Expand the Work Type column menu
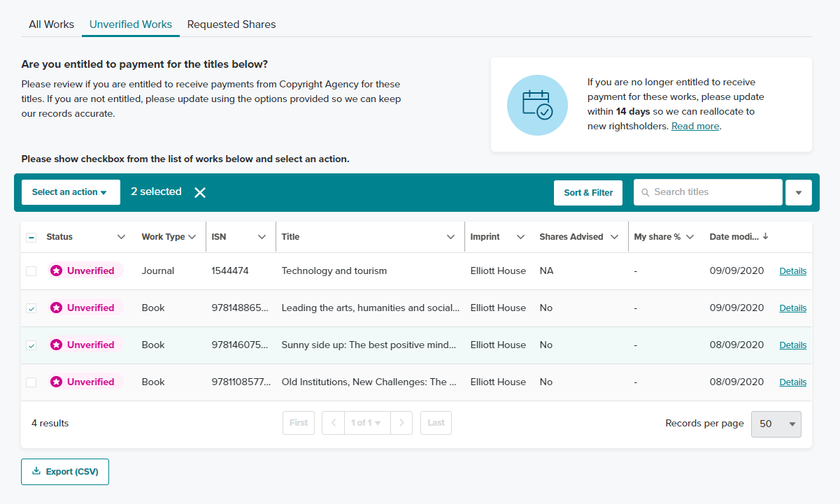This screenshot has width=840, height=504. tap(192, 237)
